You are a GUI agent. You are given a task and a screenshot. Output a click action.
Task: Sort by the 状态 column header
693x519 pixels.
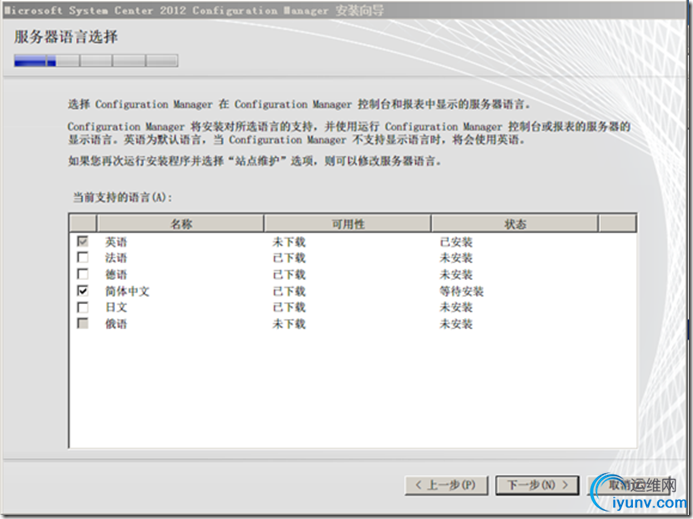click(x=515, y=224)
